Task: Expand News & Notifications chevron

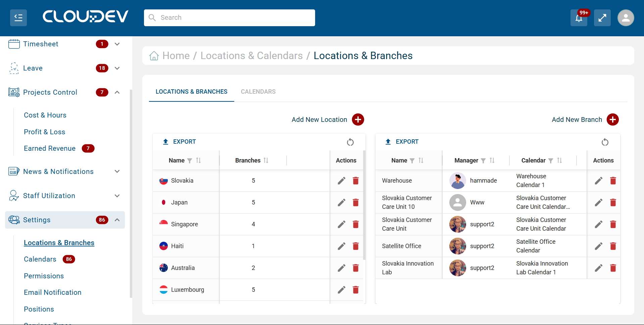Action: coord(117,172)
